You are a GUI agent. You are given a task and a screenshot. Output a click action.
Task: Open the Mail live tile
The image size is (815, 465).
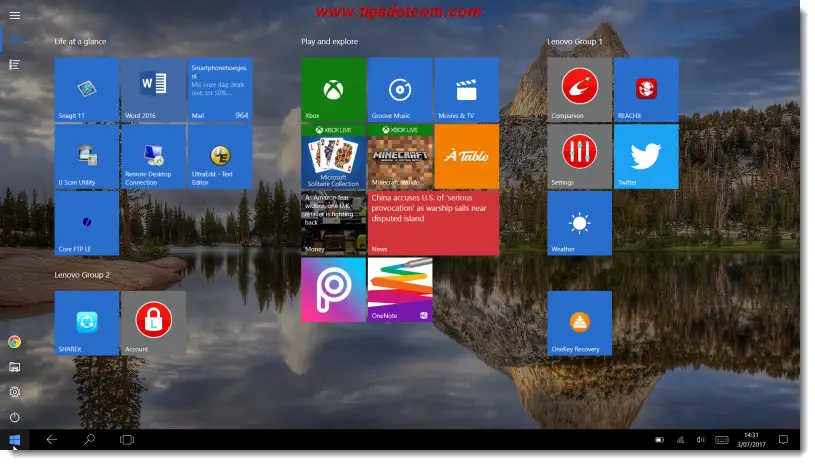220,90
